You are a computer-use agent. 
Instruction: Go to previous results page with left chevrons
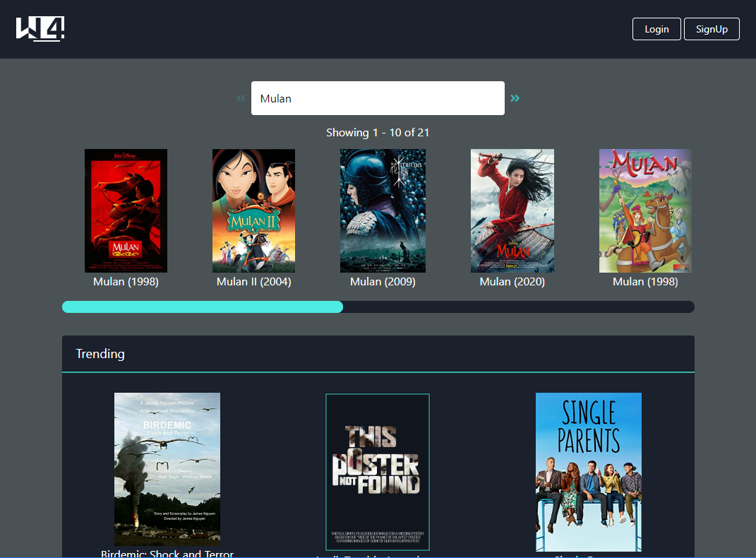pos(241,98)
